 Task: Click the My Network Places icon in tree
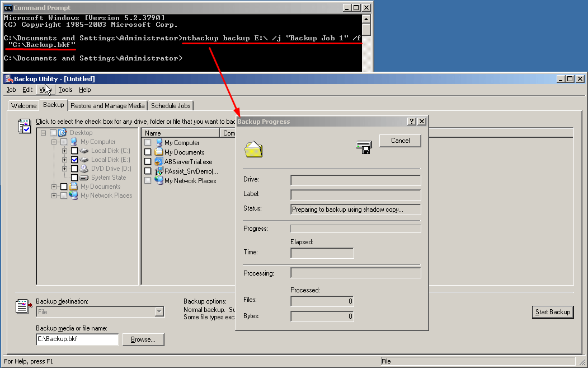point(73,195)
